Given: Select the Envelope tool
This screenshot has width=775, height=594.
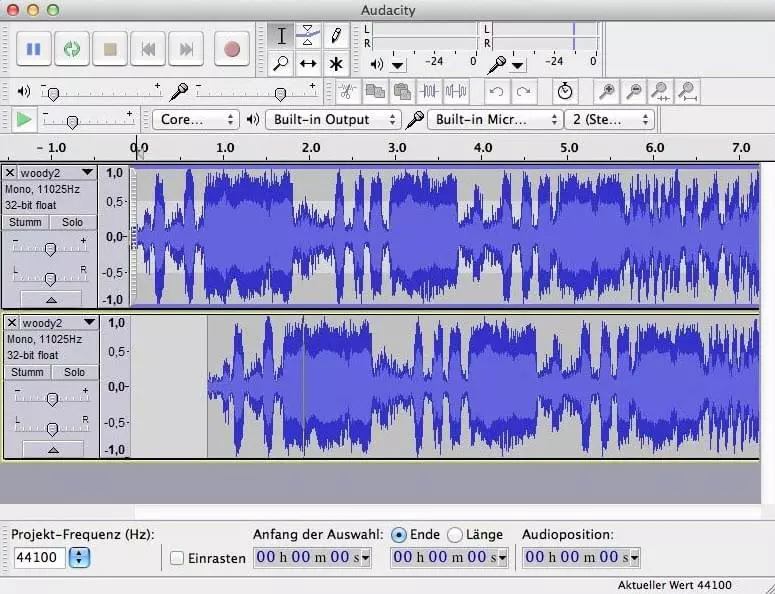Looking at the screenshot, I should pyautogui.click(x=308, y=36).
